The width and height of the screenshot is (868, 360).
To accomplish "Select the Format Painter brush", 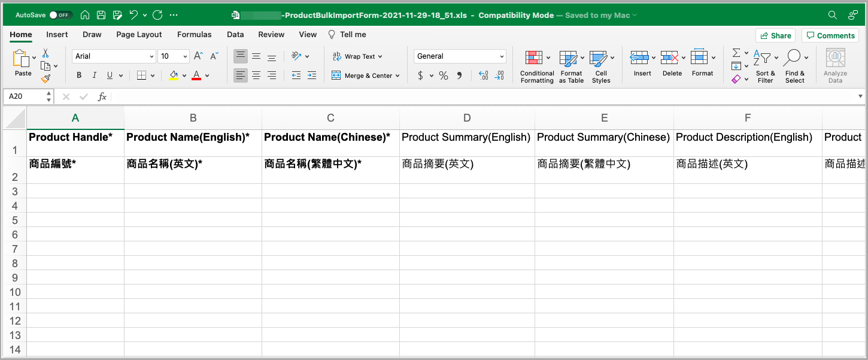I will 45,78.
